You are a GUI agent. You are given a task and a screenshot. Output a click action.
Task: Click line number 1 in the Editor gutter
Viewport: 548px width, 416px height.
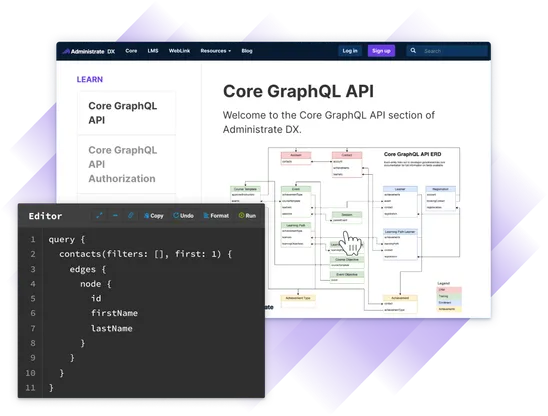33,240
